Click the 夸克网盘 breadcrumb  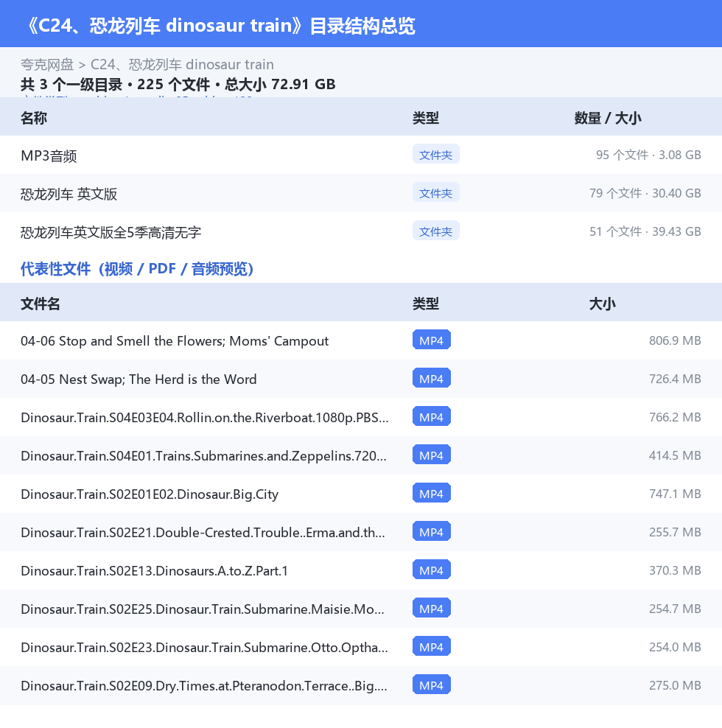pyautogui.click(x=47, y=64)
